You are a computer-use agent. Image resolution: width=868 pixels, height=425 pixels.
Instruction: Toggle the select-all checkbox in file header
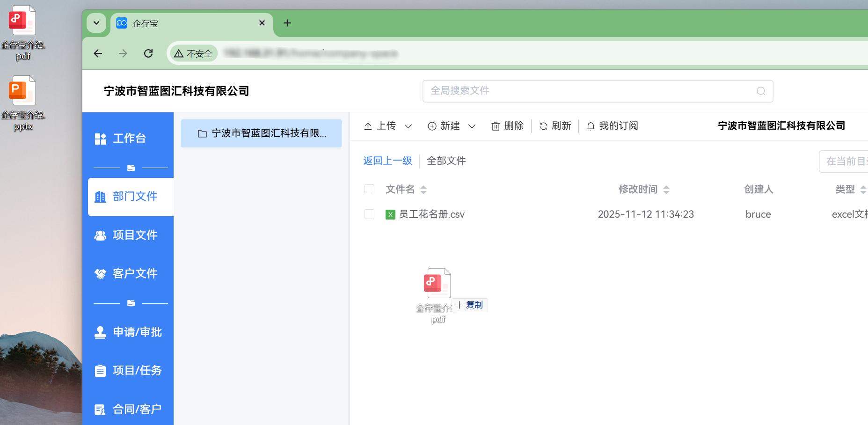click(x=369, y=190)
